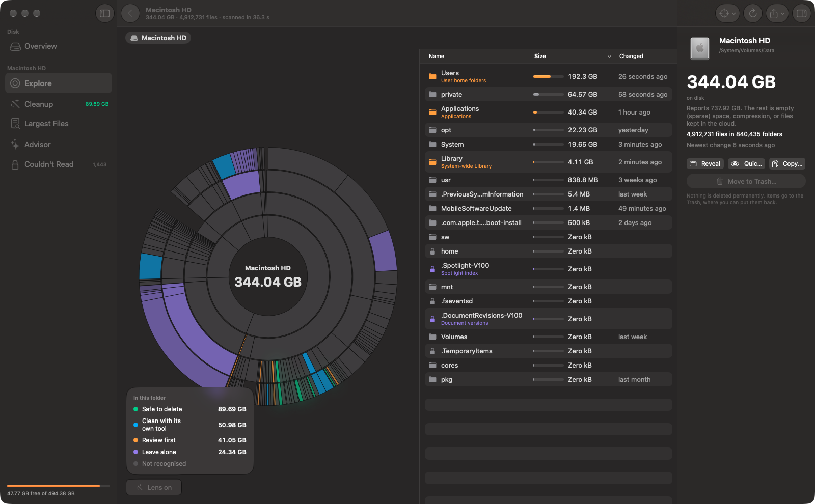Click the lock icon beside home
This screenshot has height=504, width=815.
click(432, 251)
